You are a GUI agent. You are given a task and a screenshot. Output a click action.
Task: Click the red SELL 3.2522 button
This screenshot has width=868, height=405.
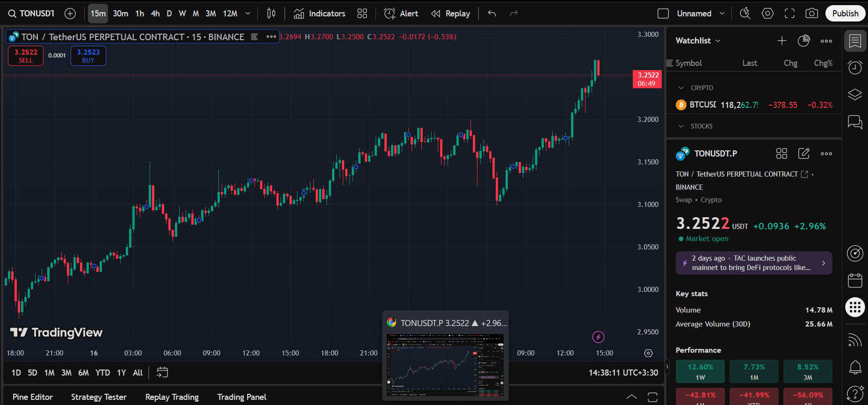click(26, 56)
